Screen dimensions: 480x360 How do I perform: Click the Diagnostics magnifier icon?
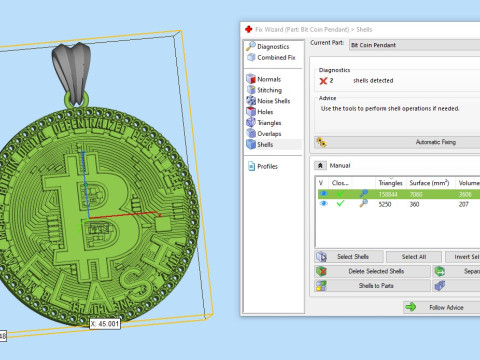(251, 46)
